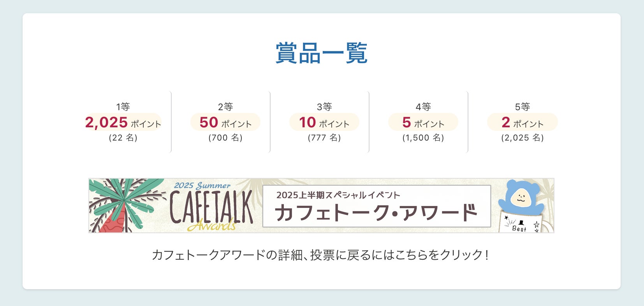
Task: Click the カフェトークアワードの詳細 caption text
Action: pos(320,255)
